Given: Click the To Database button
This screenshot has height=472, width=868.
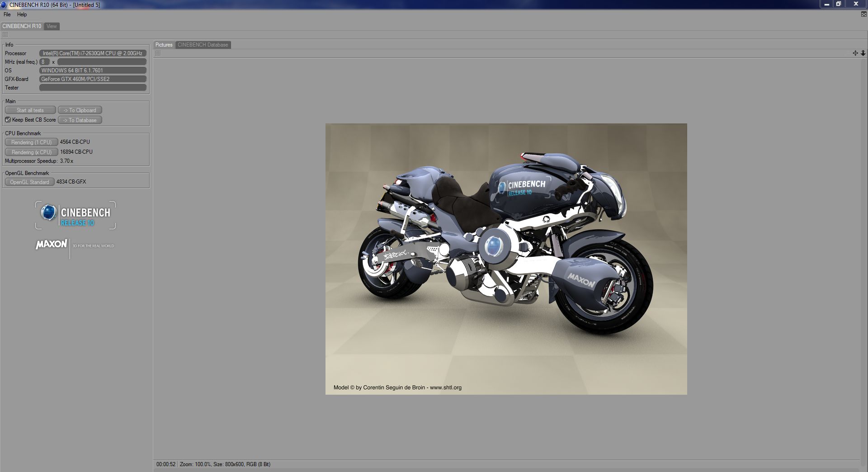Looking at the screenshot, I should point(80,120).
